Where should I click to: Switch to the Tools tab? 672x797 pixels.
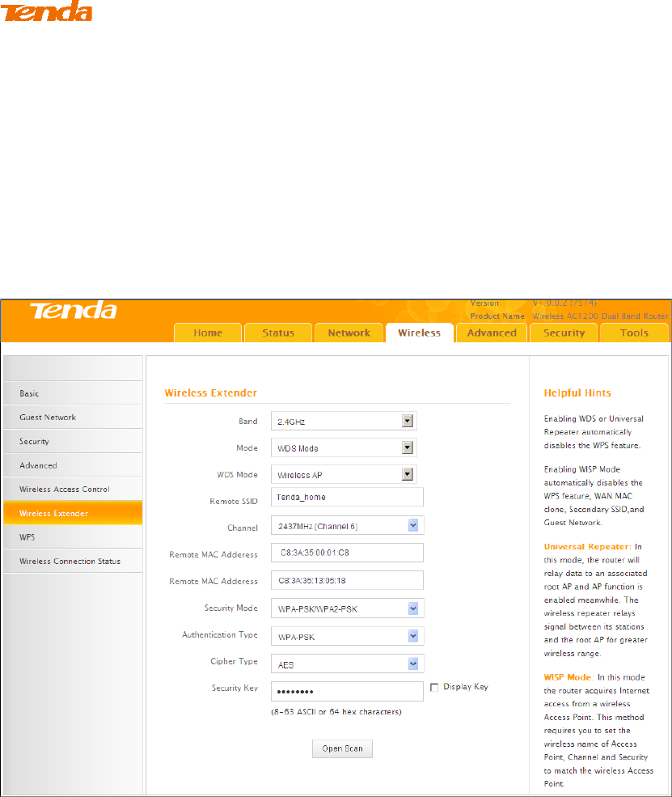click(634, 333)
